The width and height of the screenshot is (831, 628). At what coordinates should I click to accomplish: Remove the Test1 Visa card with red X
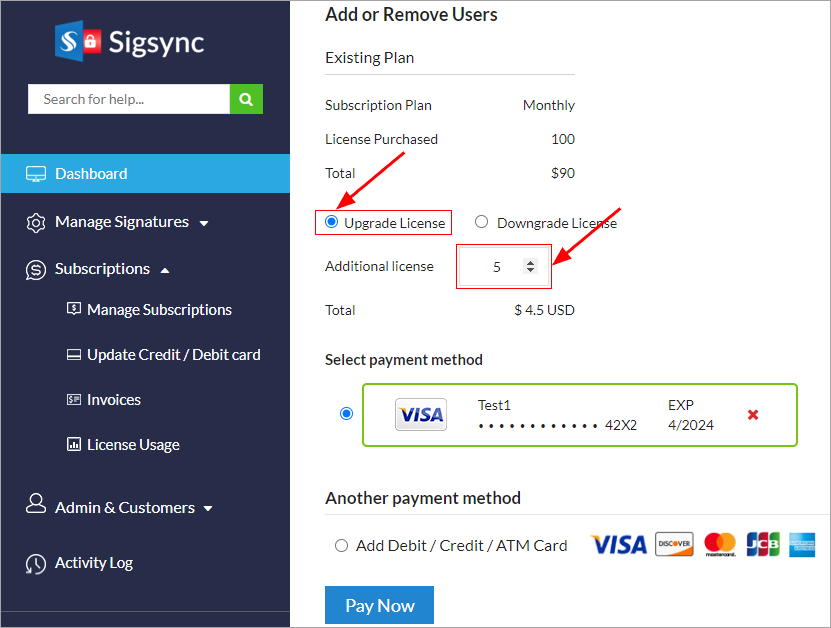[x=753, y=414]
